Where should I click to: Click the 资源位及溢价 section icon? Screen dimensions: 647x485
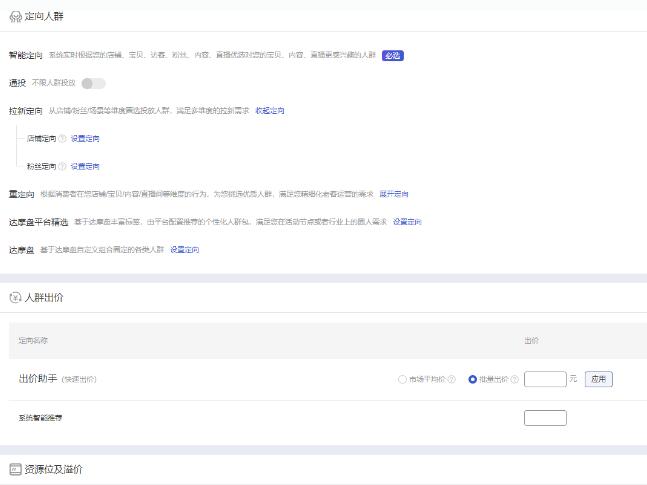pyautogui.click(x=15, y=469)
